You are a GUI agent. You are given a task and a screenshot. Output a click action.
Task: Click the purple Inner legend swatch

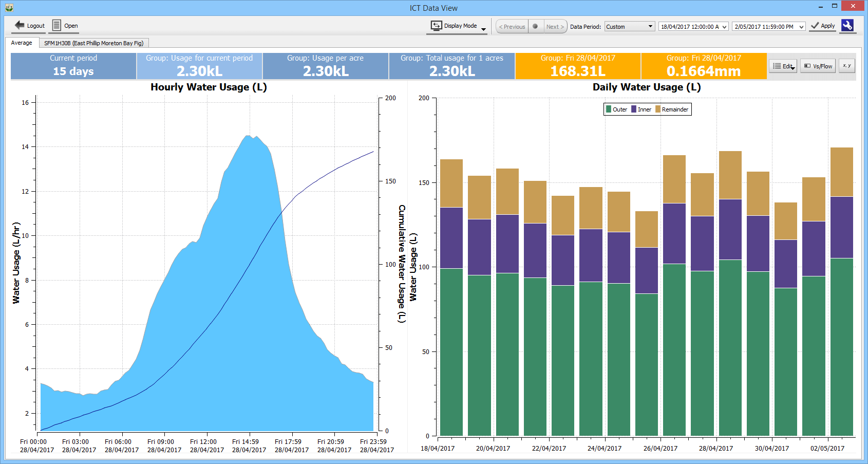pos(634,109)
